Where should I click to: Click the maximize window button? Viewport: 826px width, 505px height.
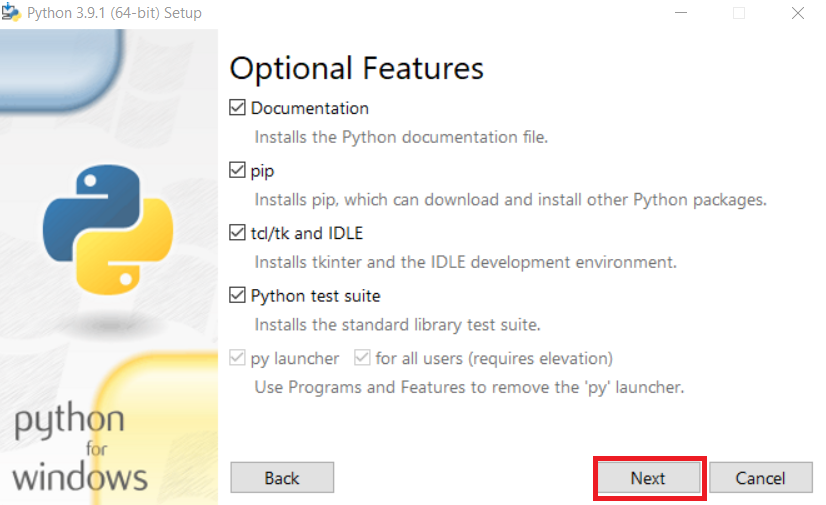[739, 13]
